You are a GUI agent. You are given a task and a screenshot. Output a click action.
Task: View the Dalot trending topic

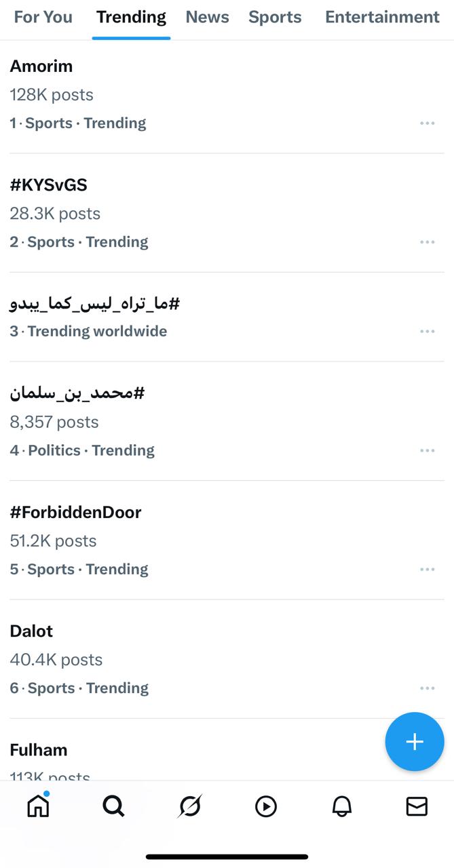click(x=31, y=631)
